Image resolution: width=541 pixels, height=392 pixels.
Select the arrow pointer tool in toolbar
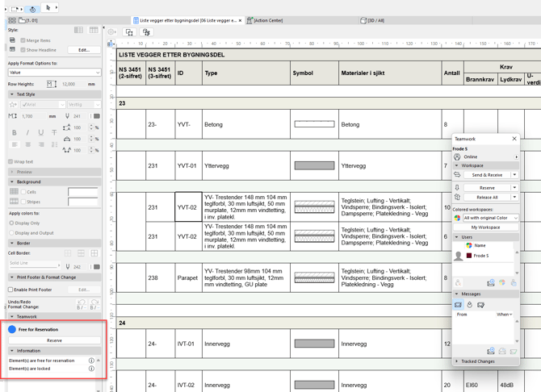click(48, 8)
